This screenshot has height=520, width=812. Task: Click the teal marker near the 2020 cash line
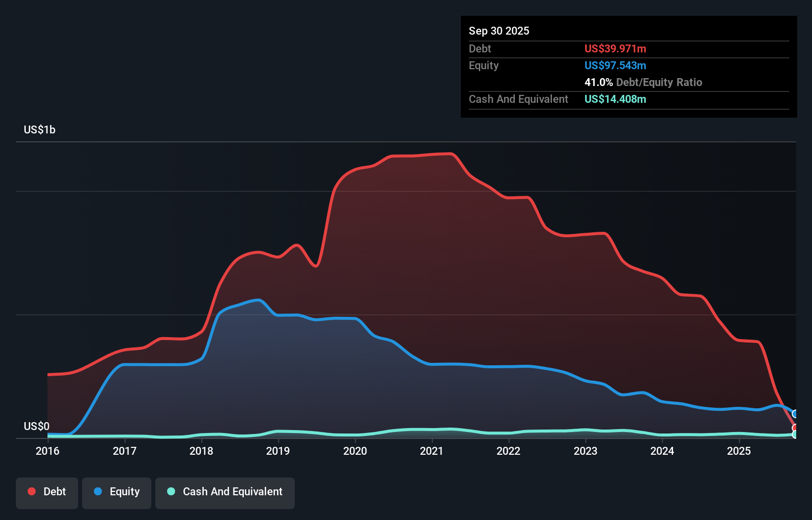(356, 433)
